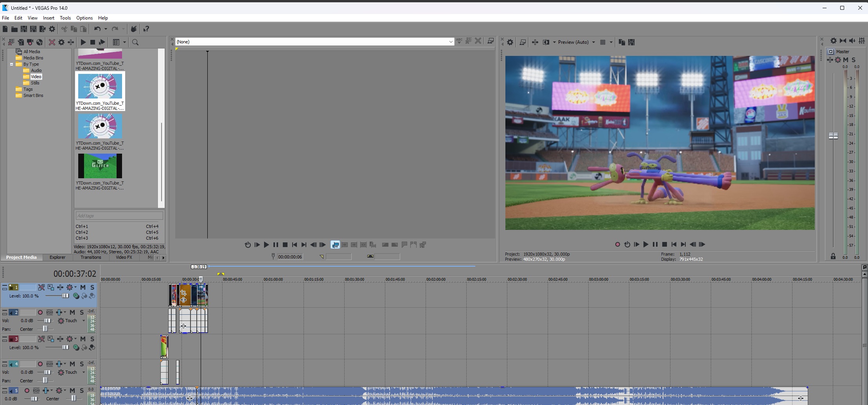
Task: Click the What's This help icon
Action: pyautogui.click(x=146, y=29)
